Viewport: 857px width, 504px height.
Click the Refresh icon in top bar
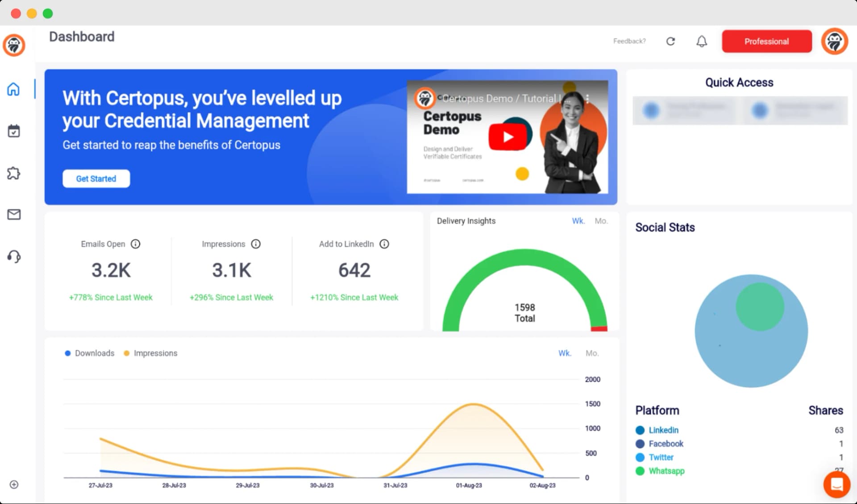point(670,41)
